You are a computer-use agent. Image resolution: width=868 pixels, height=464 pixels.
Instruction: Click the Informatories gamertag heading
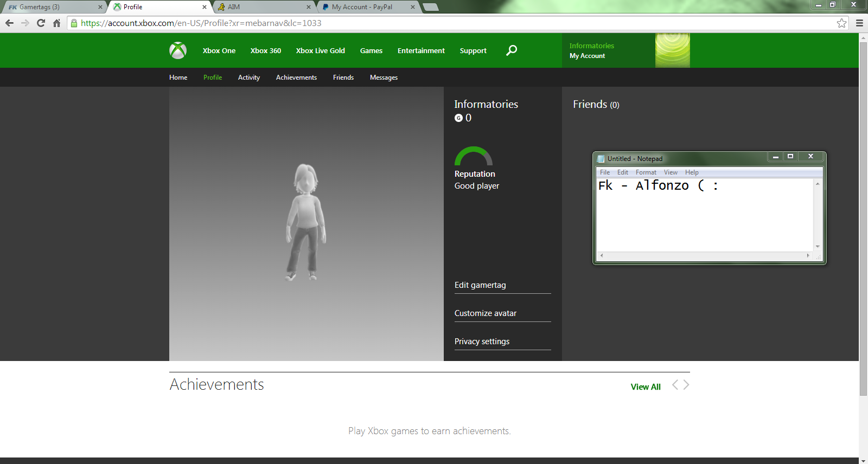pyautogui.click(x=486, y=104)
